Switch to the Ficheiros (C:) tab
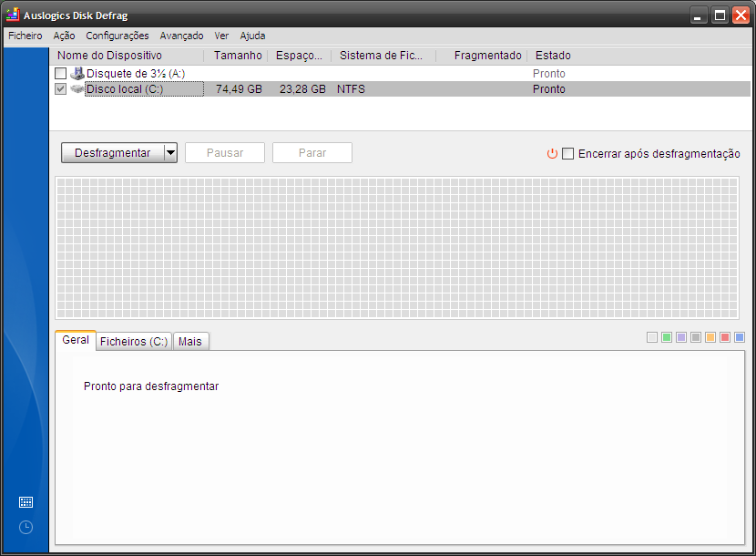The width and height of the screenshot is (756, 556). click(x=134, y=342)
